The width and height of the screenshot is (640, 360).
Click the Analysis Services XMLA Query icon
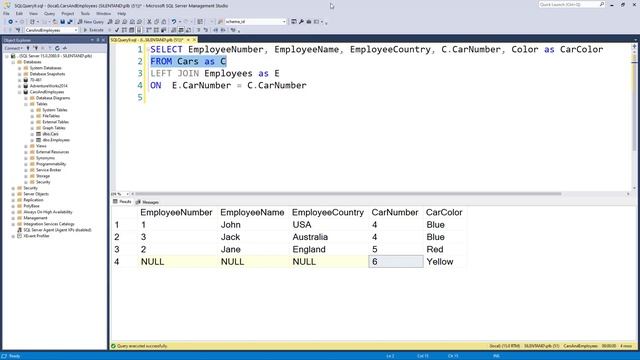tap(132, 22)
